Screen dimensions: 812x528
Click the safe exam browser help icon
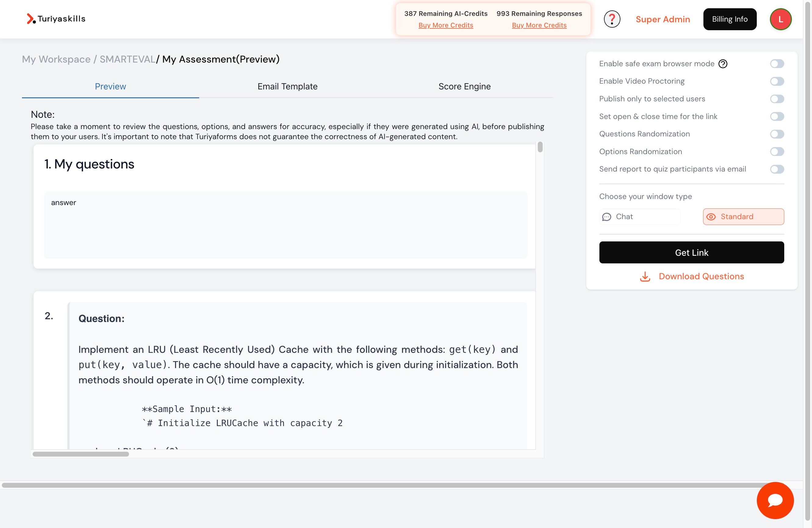coord(722,63)
